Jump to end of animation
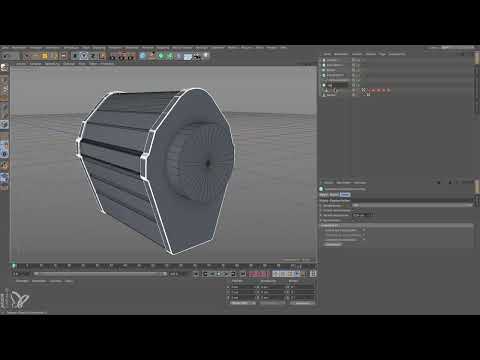 click(x=242, y=274)
